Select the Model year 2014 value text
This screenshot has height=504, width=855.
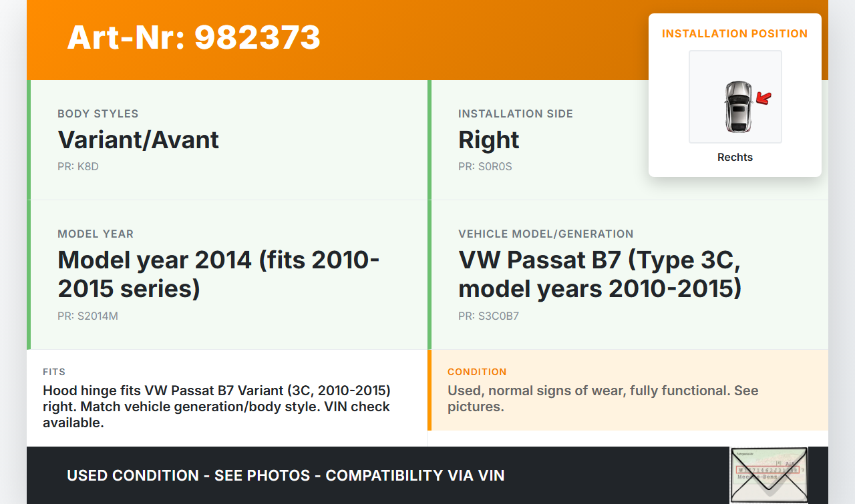(x=218, y=274)
